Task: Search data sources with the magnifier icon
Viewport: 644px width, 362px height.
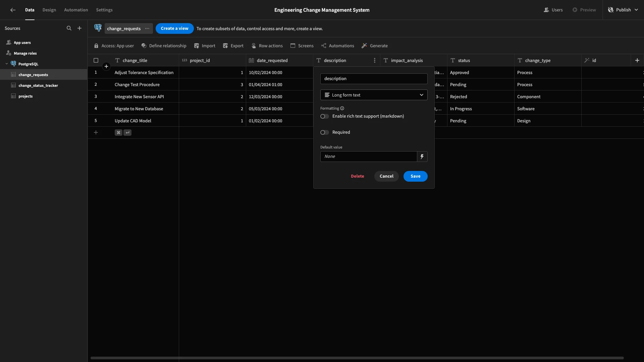Action: point(69,28)
